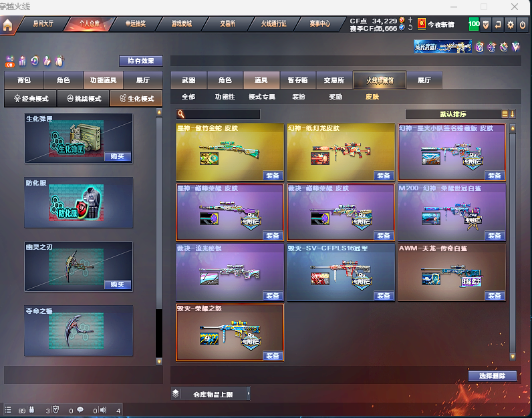Open the 成长武器 promotional banner
This screenshot has width=532, height=418.
click(x=442, y=47)
